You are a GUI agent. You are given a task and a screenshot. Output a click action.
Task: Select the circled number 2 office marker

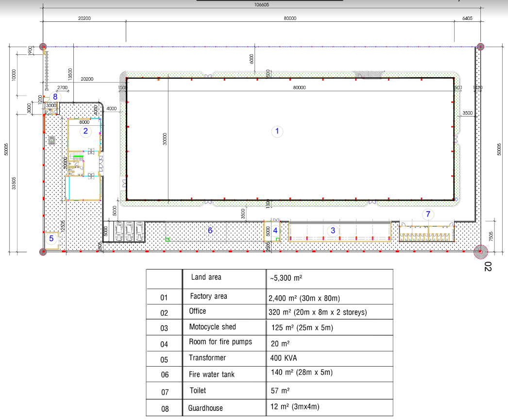tap(85, 131)
